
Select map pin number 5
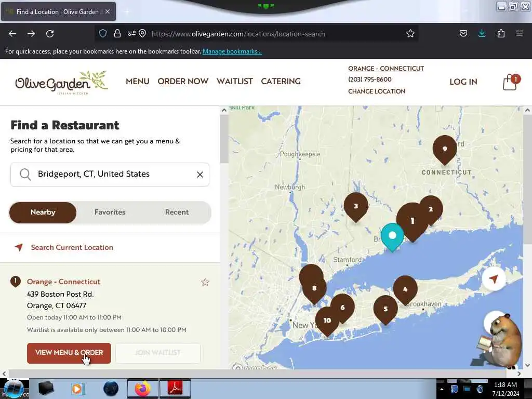385,309
